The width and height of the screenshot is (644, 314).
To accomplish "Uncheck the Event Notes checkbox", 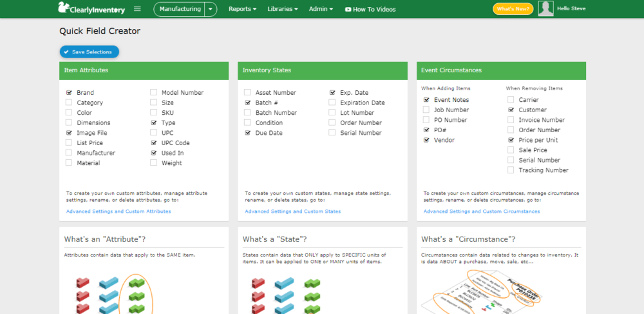I will tap(426, 99).
